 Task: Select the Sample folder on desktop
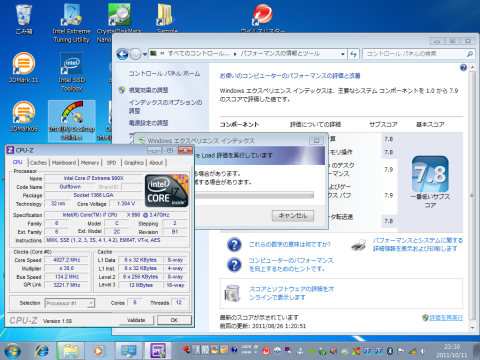167,18
